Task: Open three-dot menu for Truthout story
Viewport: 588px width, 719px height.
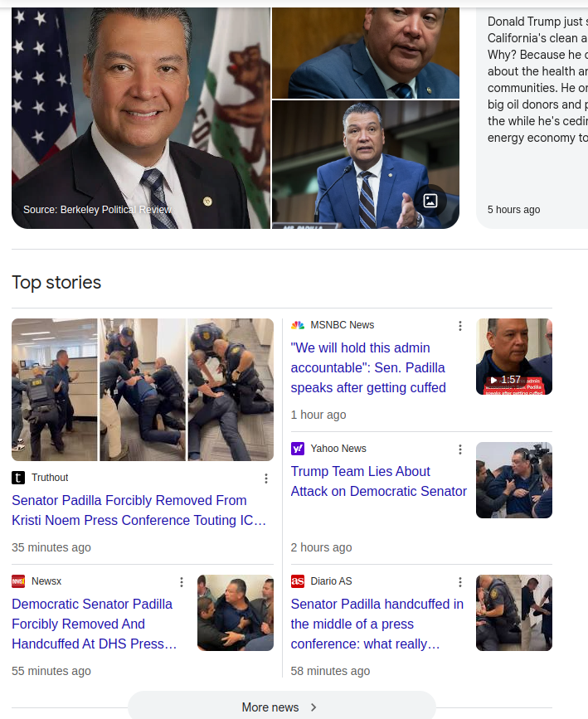Action: pyautogui.click(x=266, y=479)
